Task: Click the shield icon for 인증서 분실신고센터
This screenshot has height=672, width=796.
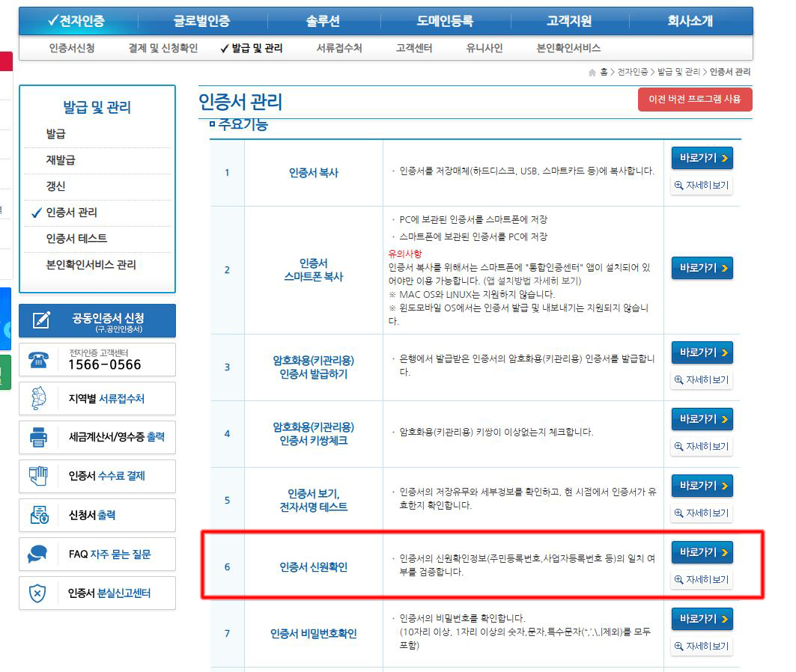Action: tap(38, 593)
